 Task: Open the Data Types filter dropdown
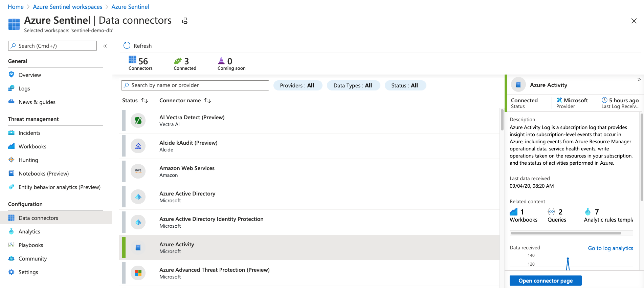click(353, 86)
